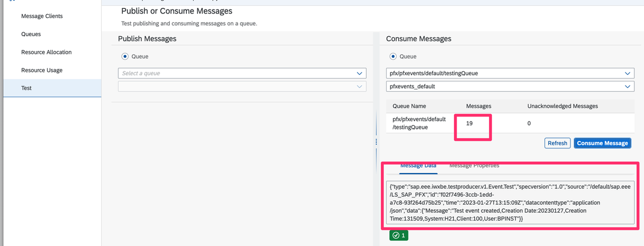Click the Unacknowledged Messages column header

point(562,106)
